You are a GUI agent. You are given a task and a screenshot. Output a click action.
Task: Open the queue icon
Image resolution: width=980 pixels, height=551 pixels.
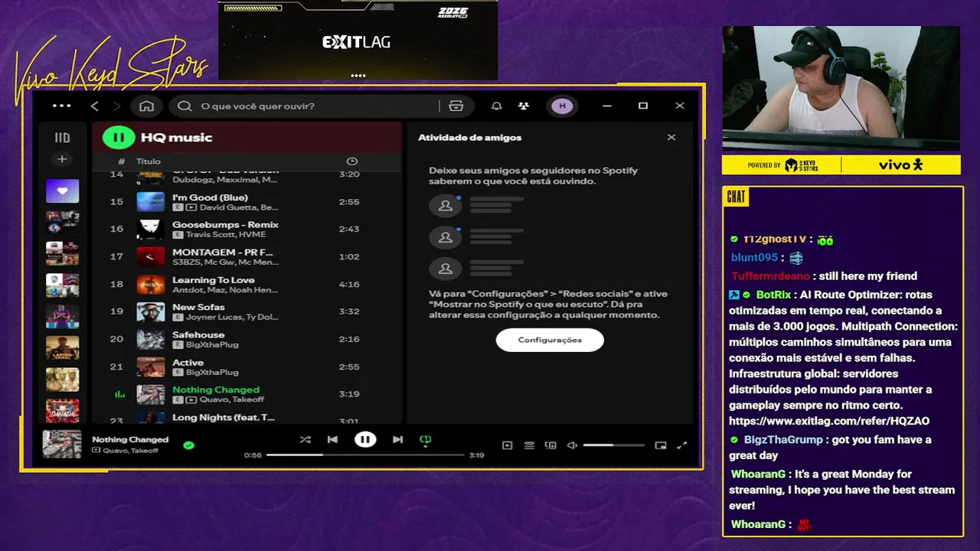pos(528,445)
